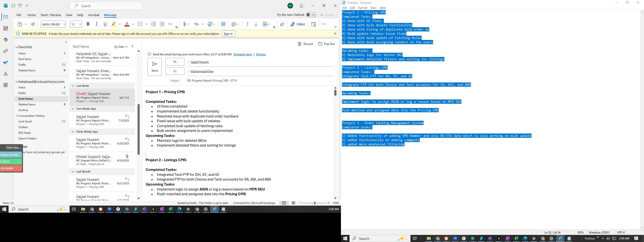Attach a file with the paperclip icon
Viewport: 644px width, 242px height.
184,24
